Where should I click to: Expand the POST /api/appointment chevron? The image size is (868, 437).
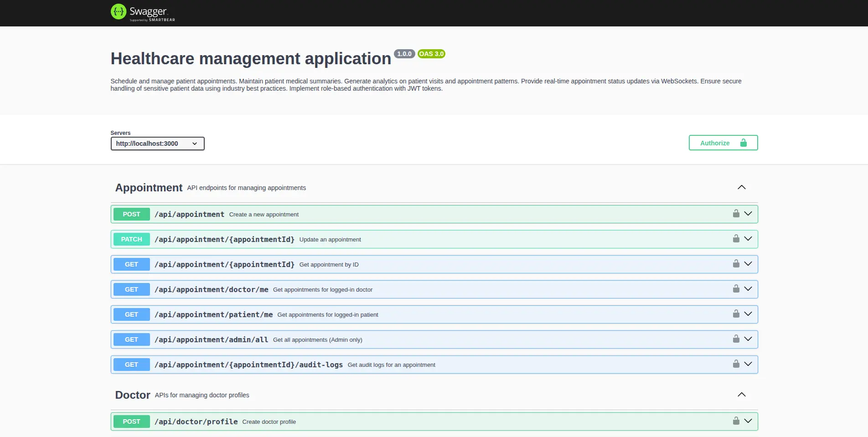point(748,214)
